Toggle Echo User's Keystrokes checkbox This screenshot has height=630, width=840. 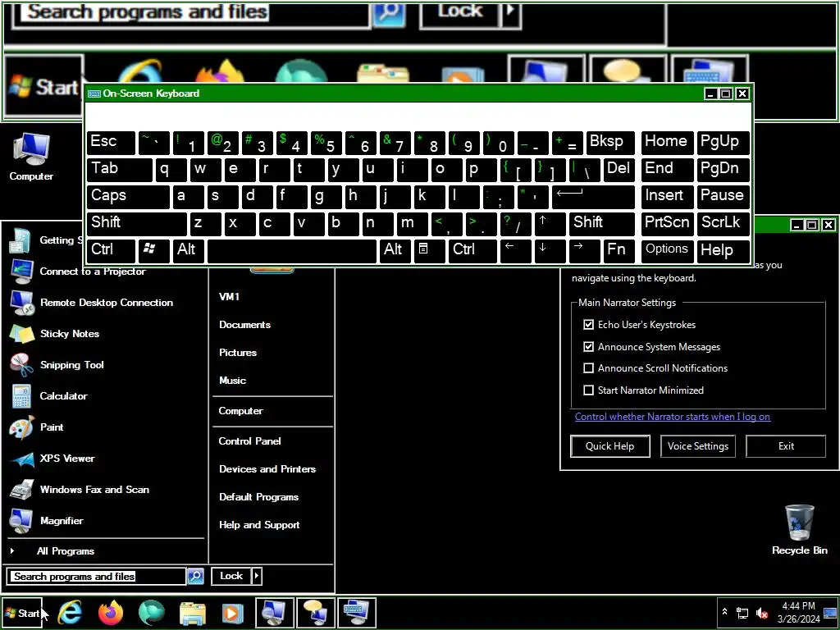coord(588,325)
